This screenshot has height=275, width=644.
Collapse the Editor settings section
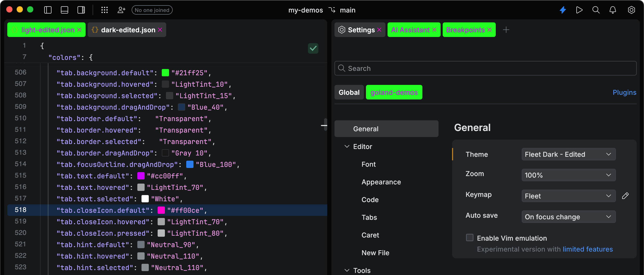[x=347, y=146]
